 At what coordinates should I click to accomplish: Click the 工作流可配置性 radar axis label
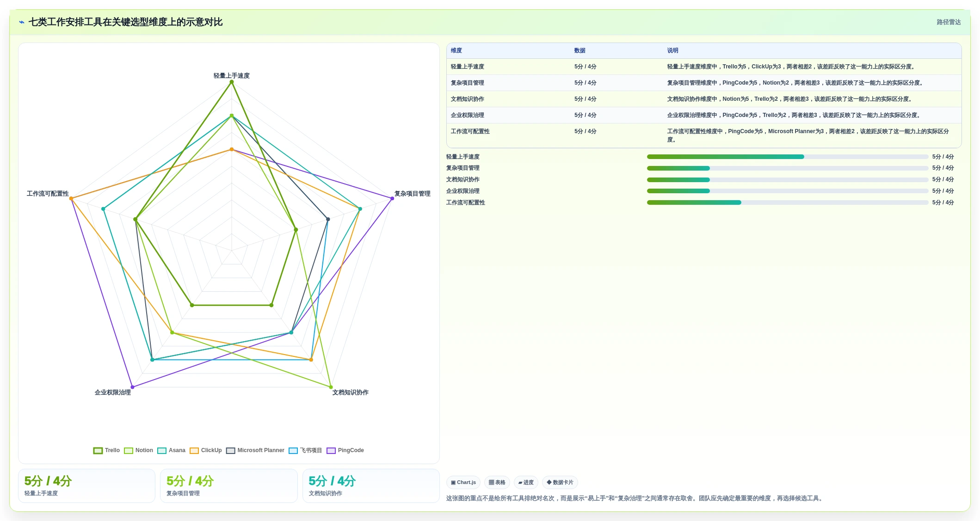click(x=48, y=194)
